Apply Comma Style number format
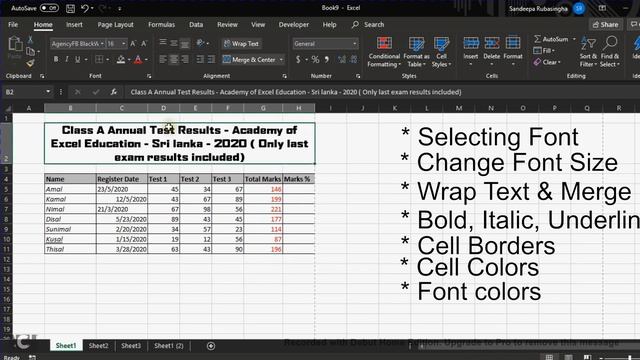Viewport: 640px width, 360px height. [327, 60]
